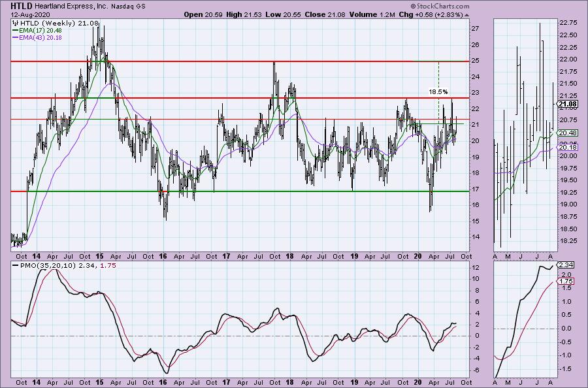Click the Heartland Express, Inc. company name
The image size is (588, 388).
point(71,7)
